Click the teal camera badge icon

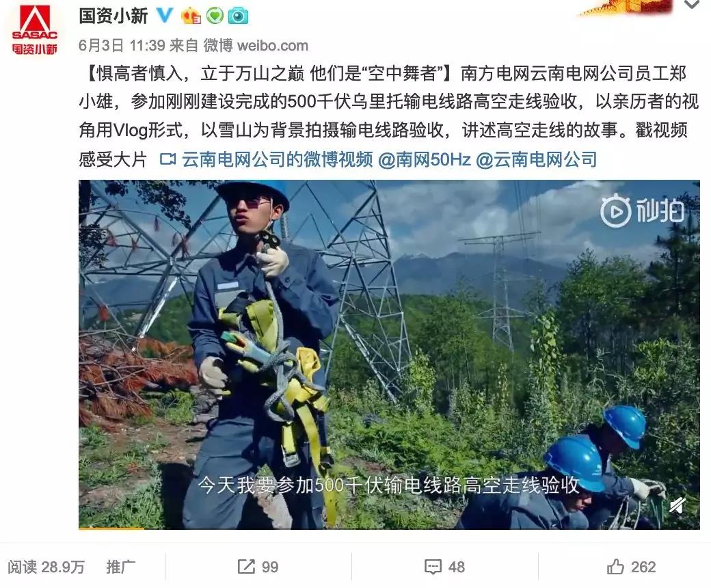pos(238,16)
